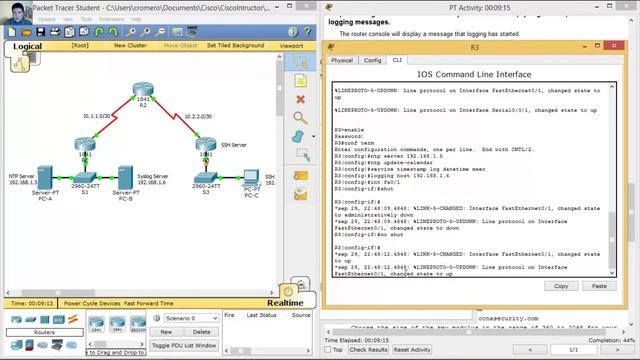This screenshot has width=640, height=360.
Task: Click the Paste toolbar icon in Packet Tracer
Action: click(84, 31)
